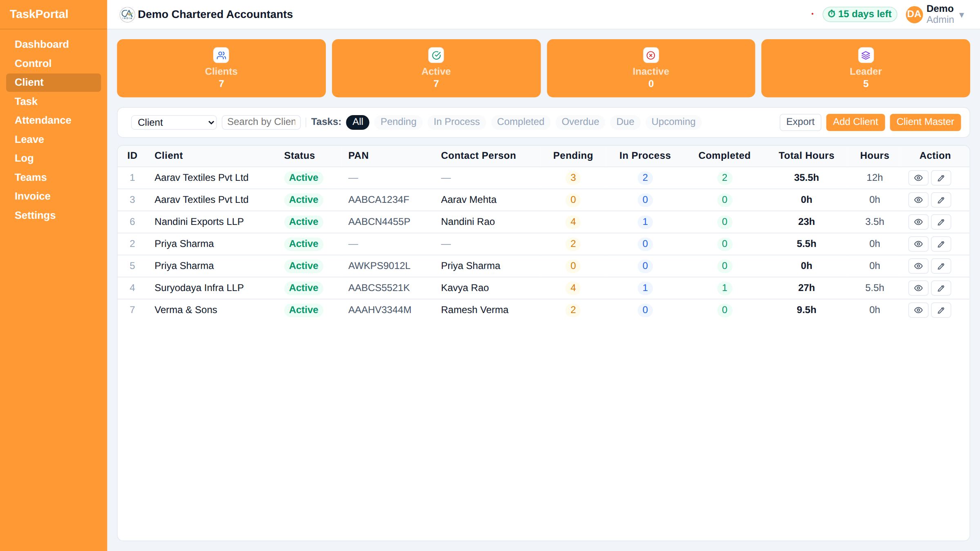Click the Kavya Rao contact cell

[x=465, y=288]
